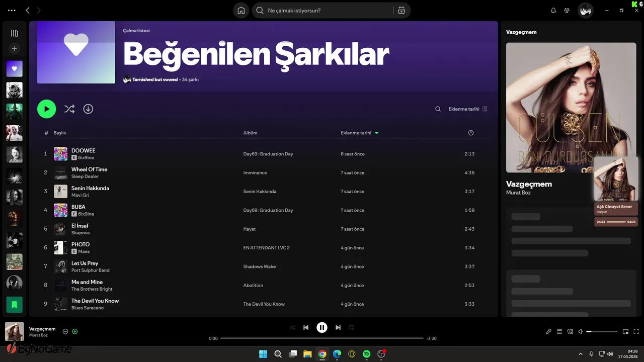Sort by the Başlık column header
The height and width of the screenshot is (362, 644).
pos(60,133)
